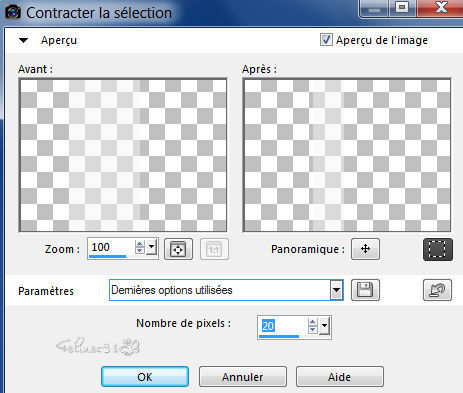Viewport: 463px width, 393px height.
Task: Decrease Nombre de pixels with down arrow
Action: 312,330
